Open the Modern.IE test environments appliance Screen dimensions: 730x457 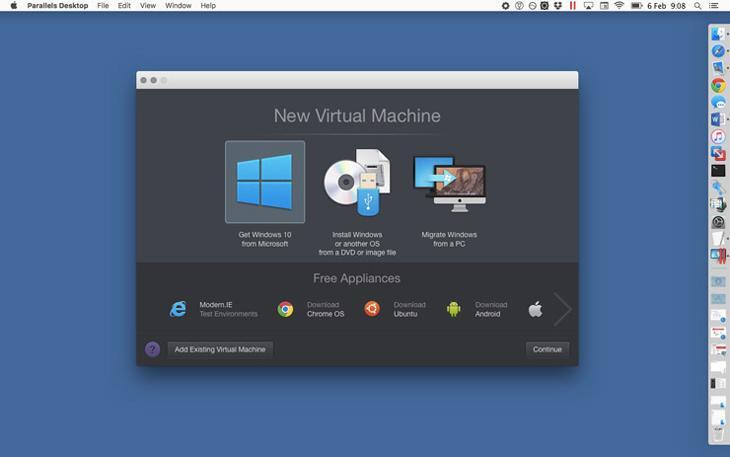178,309
